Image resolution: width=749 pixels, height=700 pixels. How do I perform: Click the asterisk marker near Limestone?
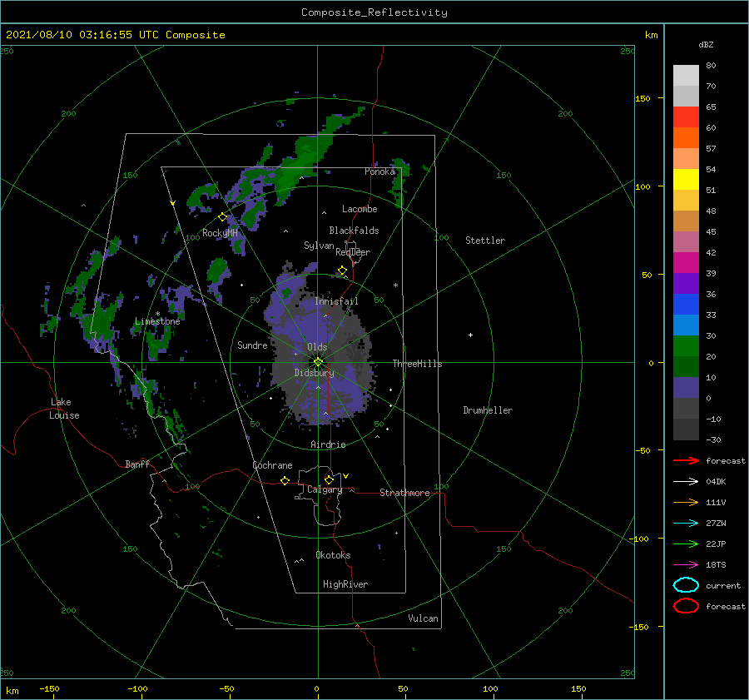coord(157,314)
